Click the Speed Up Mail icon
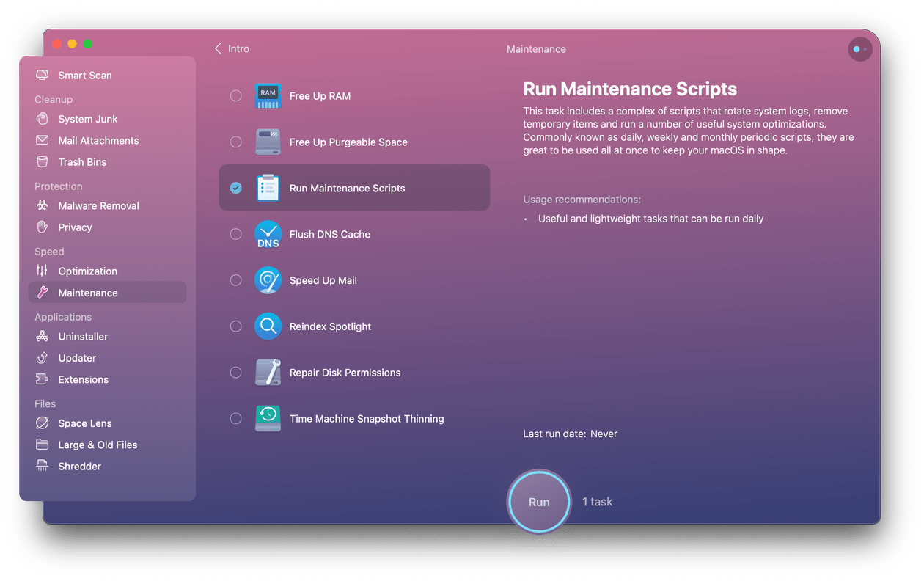924x581 pixels. [268, 280]
